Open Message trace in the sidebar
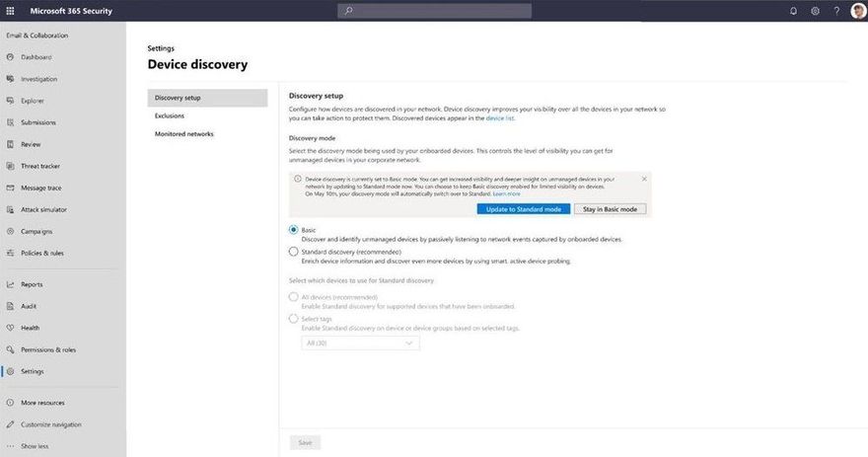The image size is (868, 457). [x=41, y=188]
